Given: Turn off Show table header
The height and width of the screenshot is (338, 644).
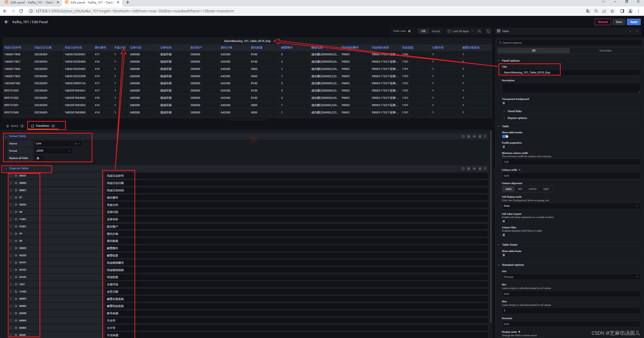Looking at the screenshot, I should [x=505, y=137].
